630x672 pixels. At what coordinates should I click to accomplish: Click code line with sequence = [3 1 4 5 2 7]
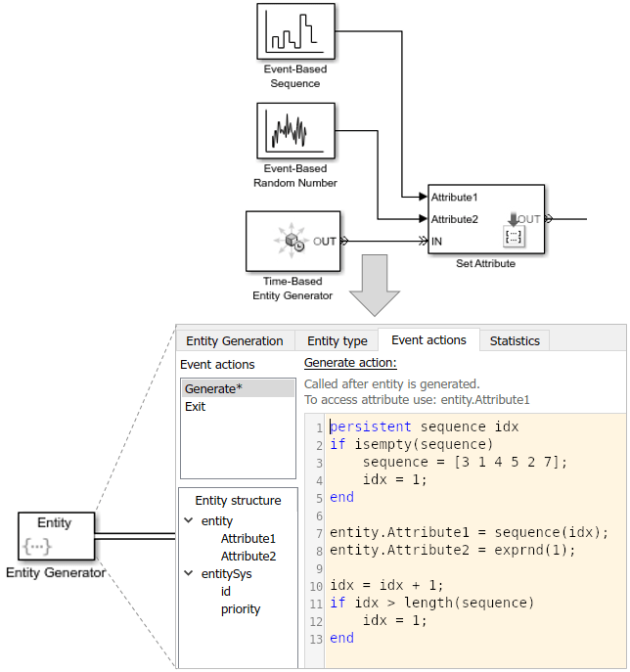click(465, 462)
